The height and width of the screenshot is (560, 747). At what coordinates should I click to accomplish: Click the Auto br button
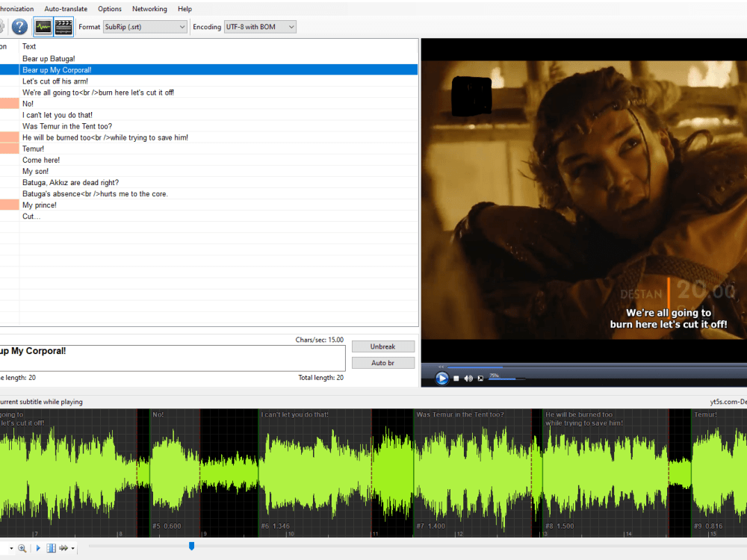pyautogui.click(x=383, y=363)
